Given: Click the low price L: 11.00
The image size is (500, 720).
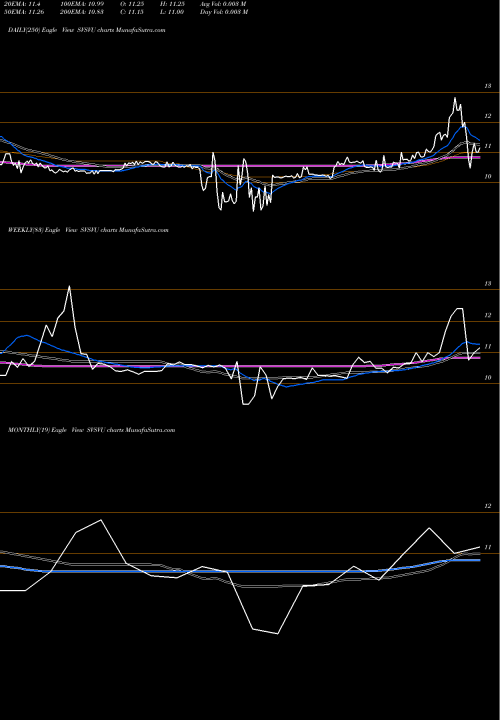Looking at the screenshot, I should (171, 12).
